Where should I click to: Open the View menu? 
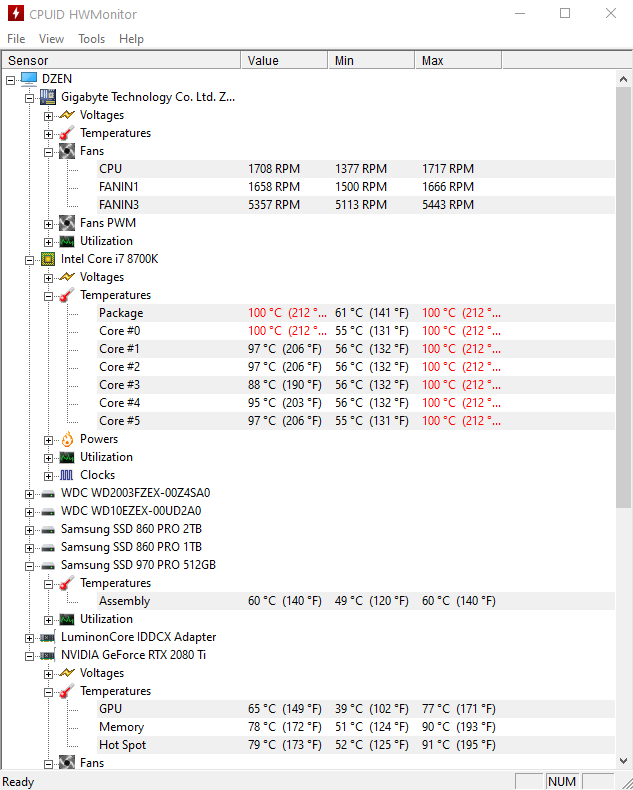tap(51, 39)
